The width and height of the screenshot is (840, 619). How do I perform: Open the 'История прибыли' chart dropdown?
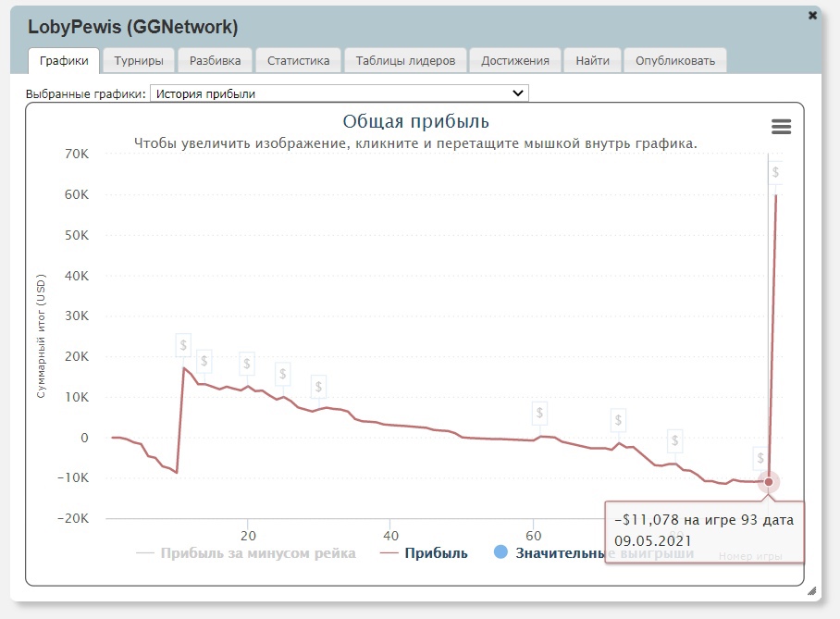pyautogui.click(x=339, y=93)
